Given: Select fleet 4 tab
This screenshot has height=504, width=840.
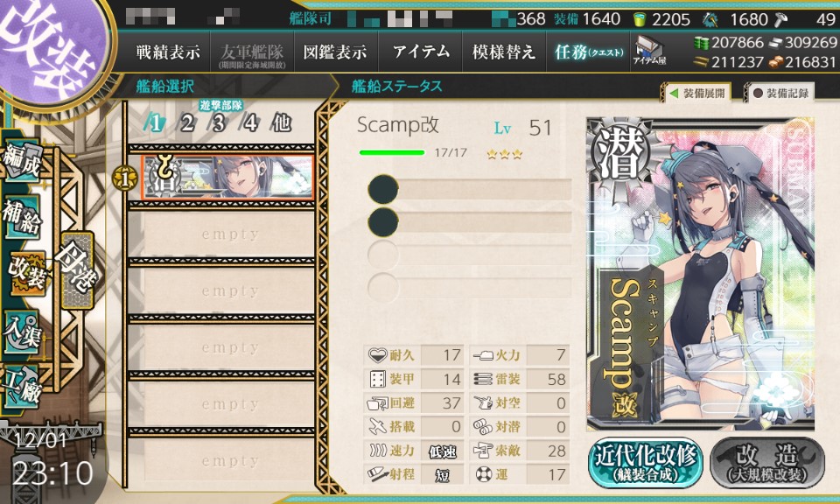Looking at the screenshot, I should [x=250, y=123].
